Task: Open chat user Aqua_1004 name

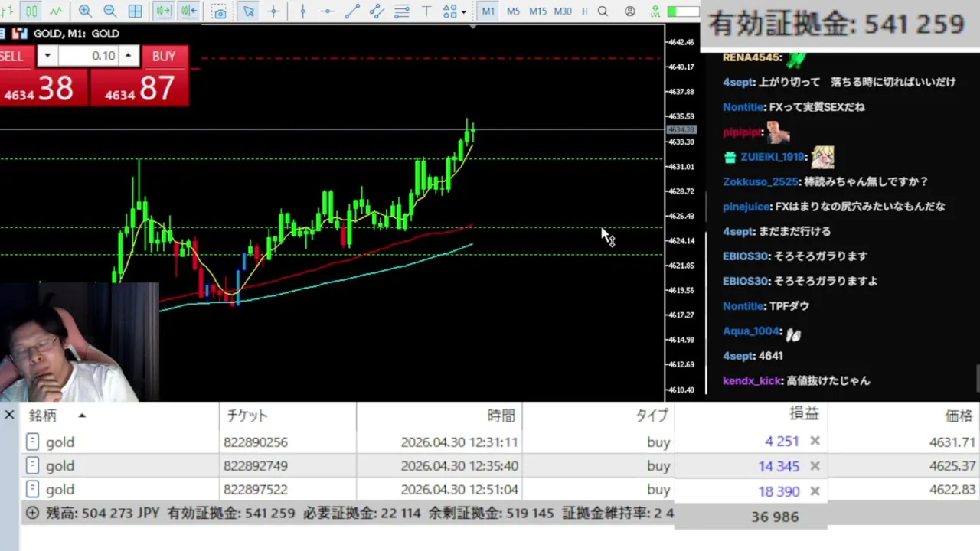Action: (752, 331)
